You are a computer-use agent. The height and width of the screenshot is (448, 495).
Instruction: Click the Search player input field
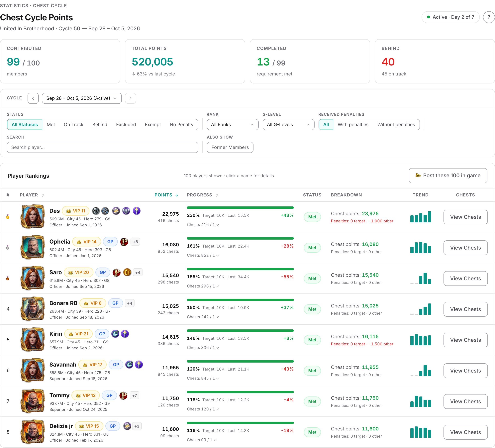pos(103,147)
